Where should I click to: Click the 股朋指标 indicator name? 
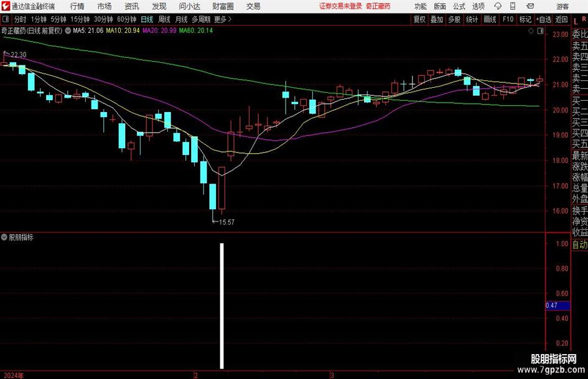21,237
